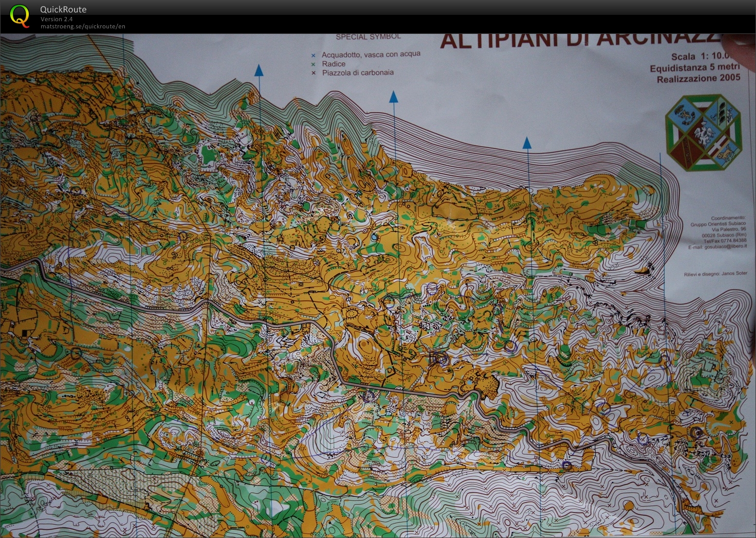Click the Rilievi e disegno: Janos Soter credit
756x538 pixels.
point(715,274)
